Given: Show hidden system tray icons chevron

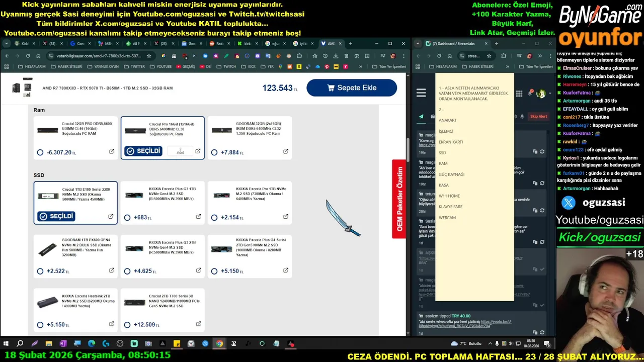Looking at the screenshot, I should coord(490,344).
